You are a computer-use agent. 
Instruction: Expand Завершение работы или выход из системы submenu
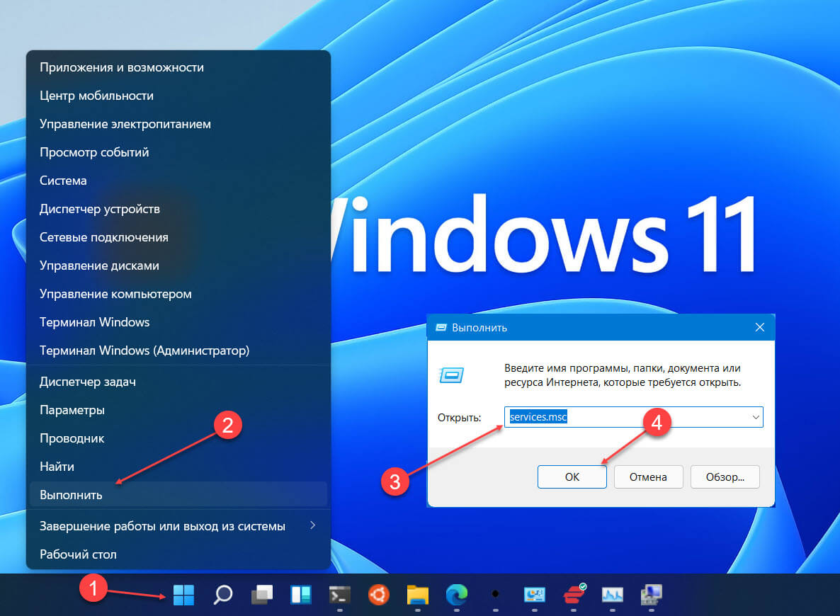(x=178, y=526)
